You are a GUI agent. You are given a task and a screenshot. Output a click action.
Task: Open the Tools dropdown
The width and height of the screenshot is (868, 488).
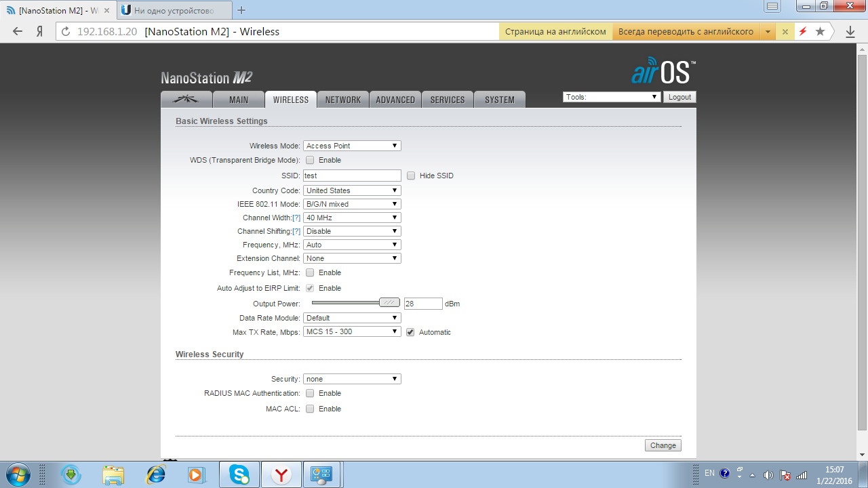612,97
